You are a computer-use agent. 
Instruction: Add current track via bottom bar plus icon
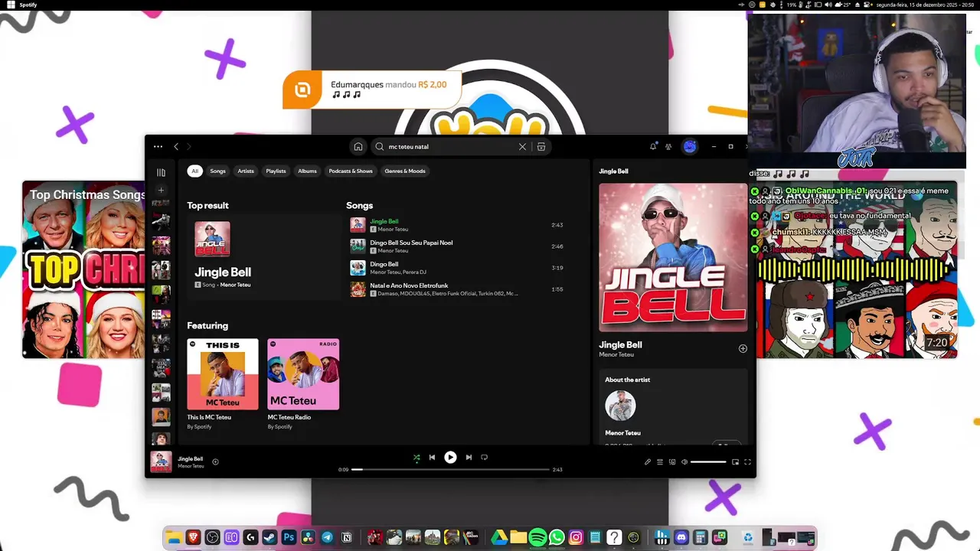click(215, 461)
